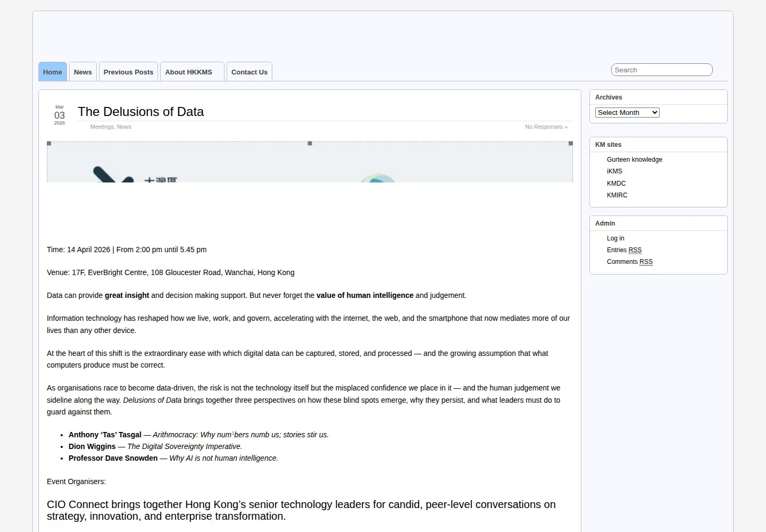The width and height of the screenshot is (766, 532).
Task: Click the post date 'Mar 03 2026'
Action: point(60,115)
